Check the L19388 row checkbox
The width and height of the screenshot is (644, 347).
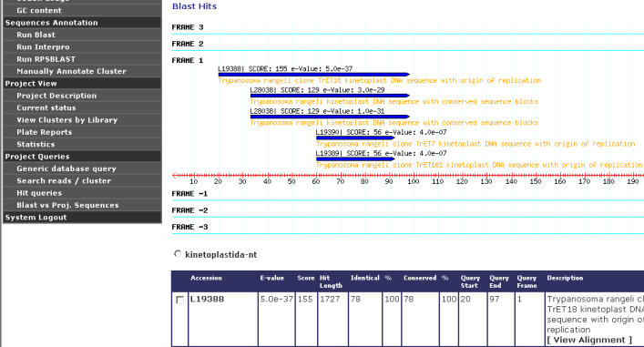point(179,300)
